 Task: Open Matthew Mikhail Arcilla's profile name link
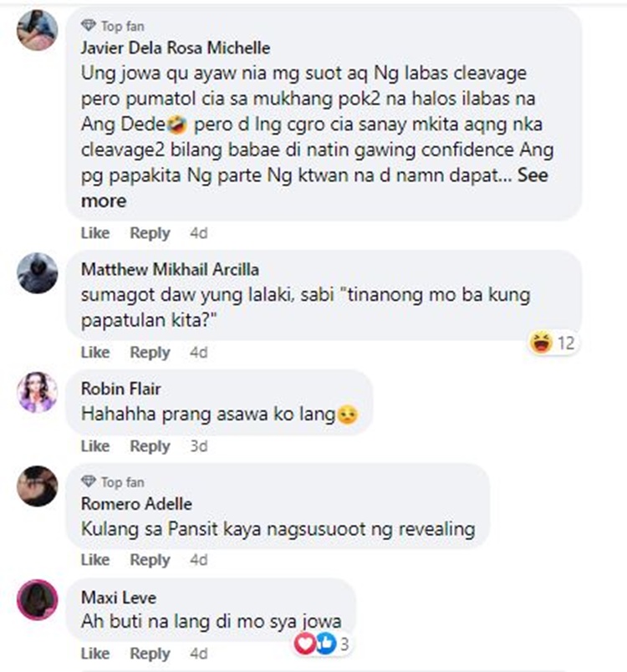pyautogui.click(x=171, y=269)
